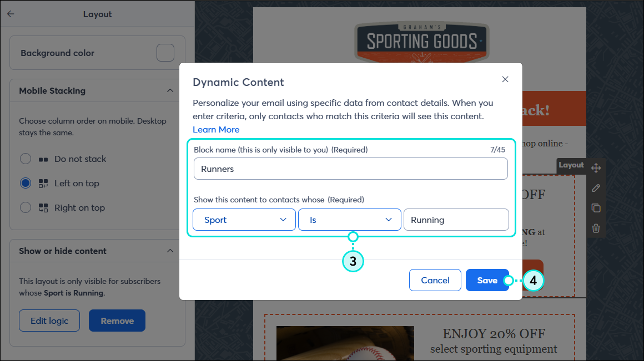Viewport: 644px width, 361px height.
Task: Click the back arrow in the Layout panel
Action: click(10, 13)
